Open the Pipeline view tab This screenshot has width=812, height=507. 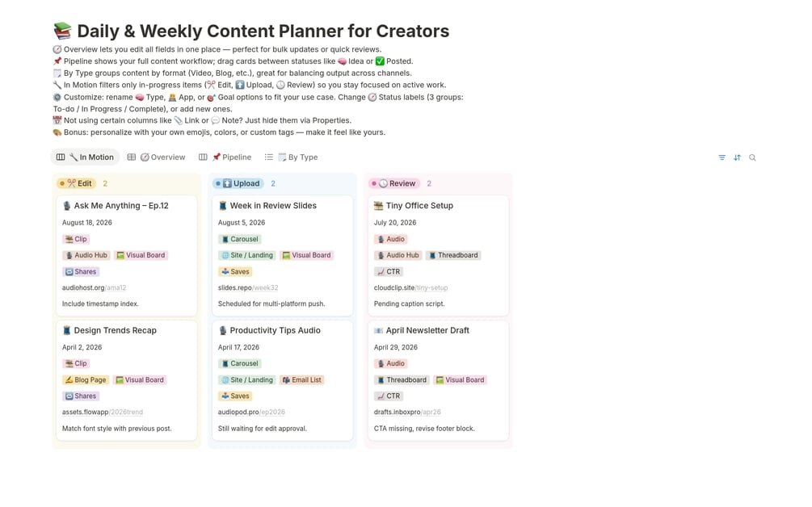pyautogui.click(x=237, y=157)
